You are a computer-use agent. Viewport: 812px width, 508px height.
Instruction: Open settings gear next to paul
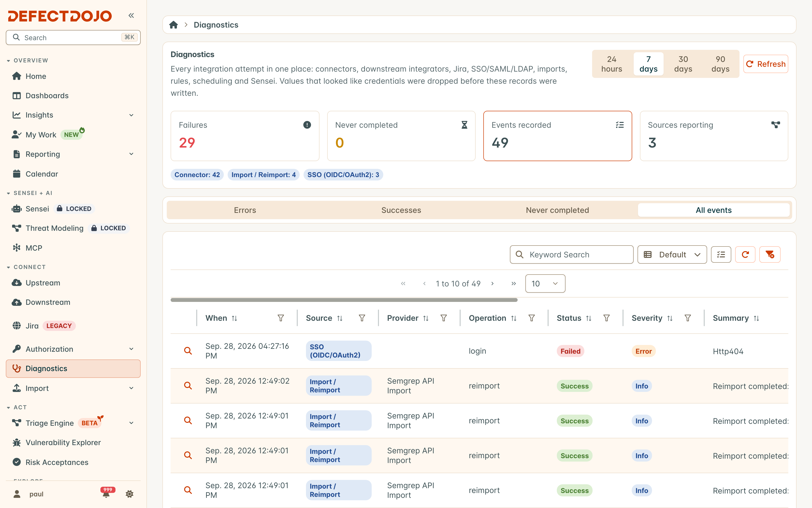130,494
